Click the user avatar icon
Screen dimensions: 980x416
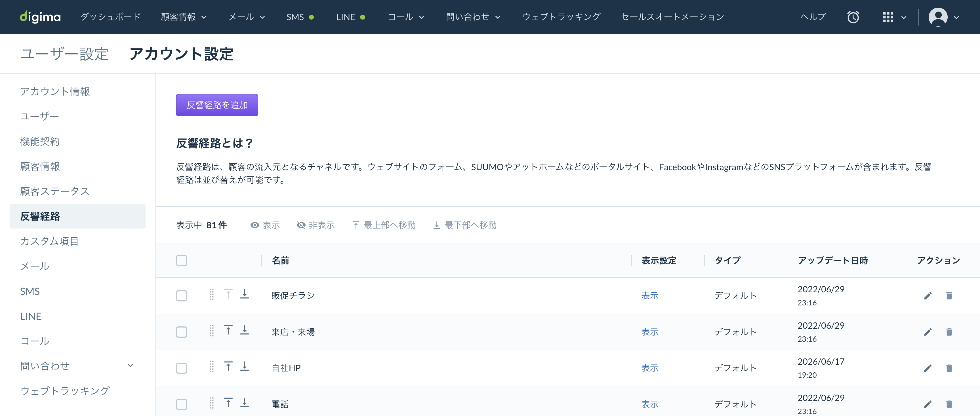pos(938,17)
